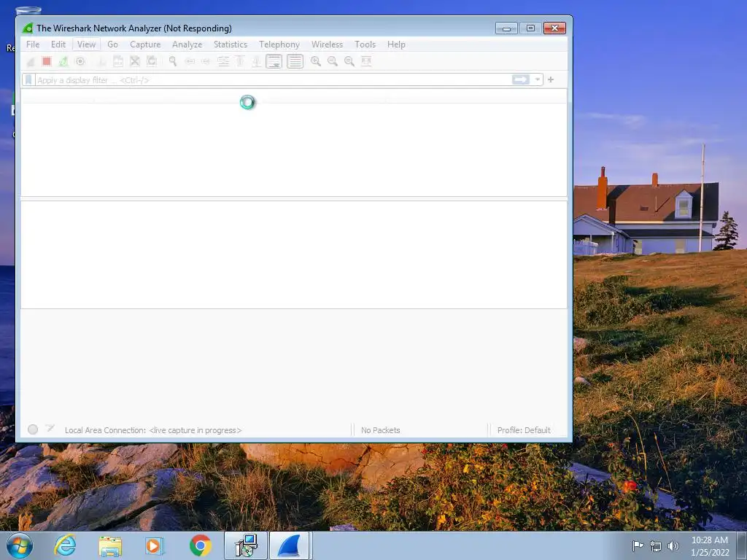
Task: Toggle packet list colorize rules
Action: pyautogui.click(x=295, y=61)
